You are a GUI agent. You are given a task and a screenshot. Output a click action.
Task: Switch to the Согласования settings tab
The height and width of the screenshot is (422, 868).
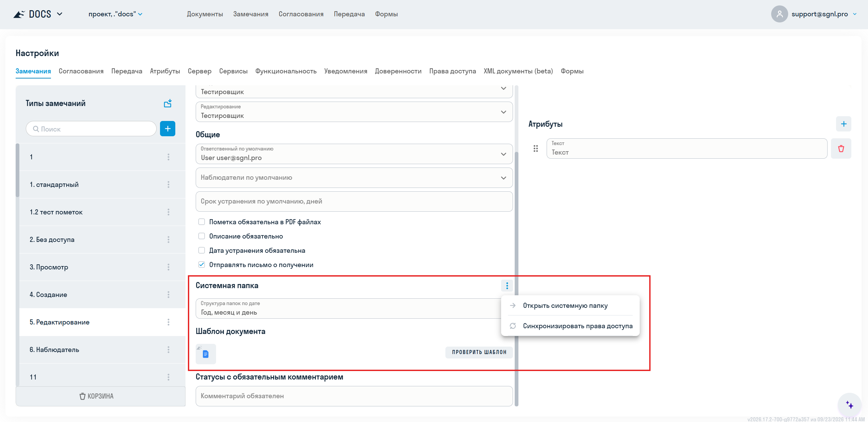pyautogui.click(x=81, y=71)
